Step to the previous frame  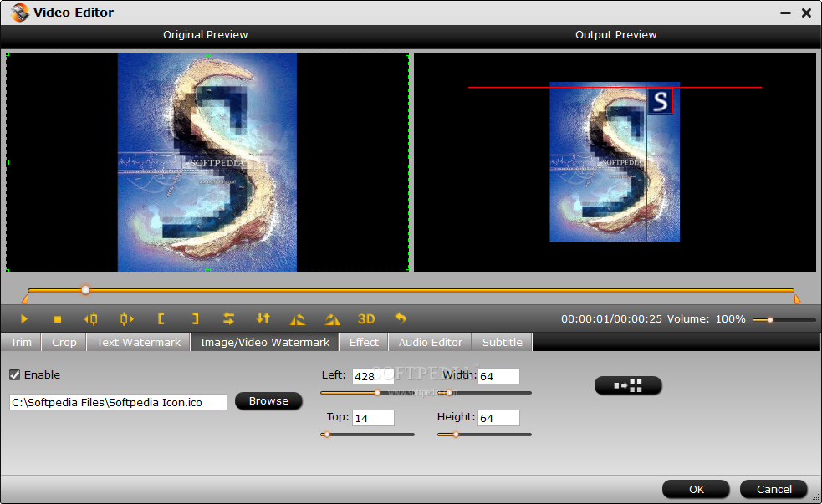click(x=90, y=318)
